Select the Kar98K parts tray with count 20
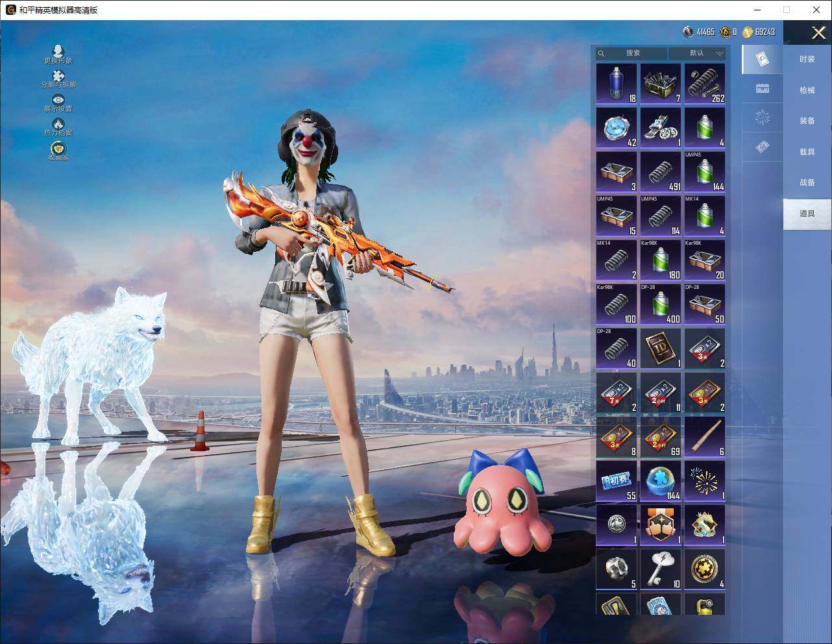This screenshot has height=644, width=832. (x=705, y=260)
